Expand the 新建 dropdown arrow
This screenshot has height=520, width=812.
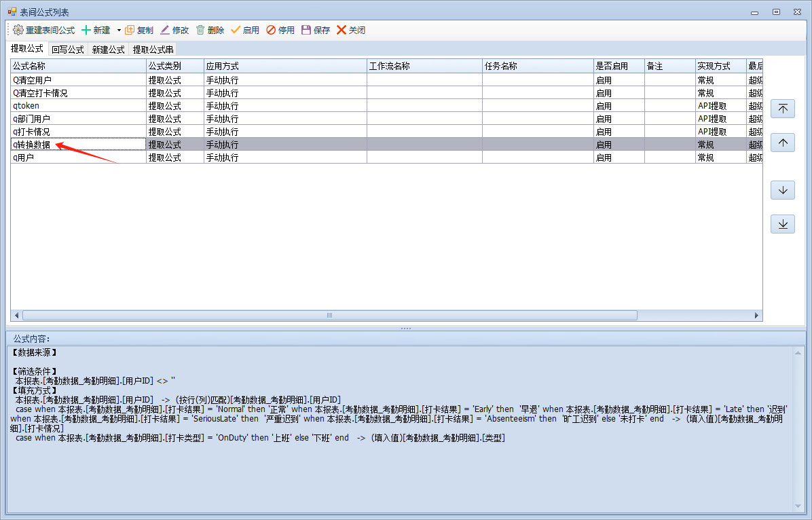click(119, 30)
